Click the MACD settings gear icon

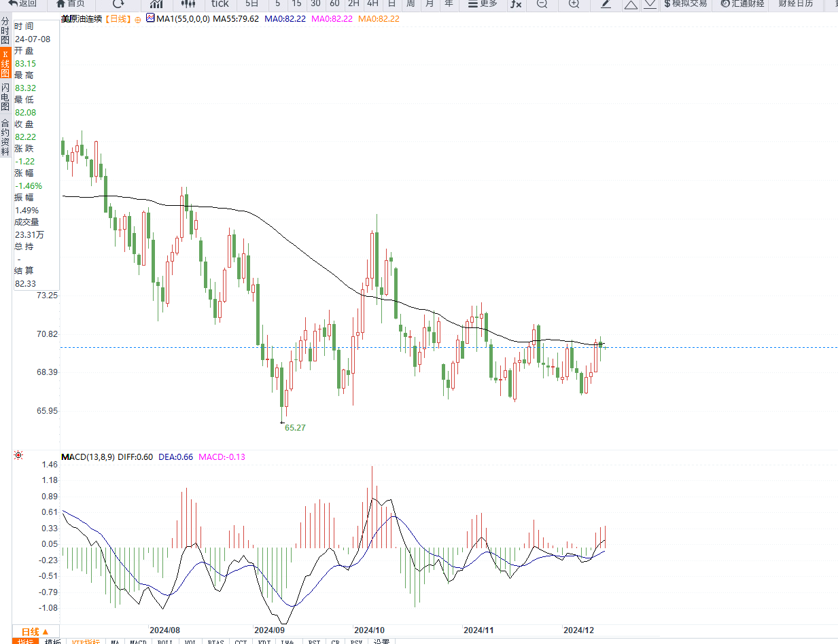18,456
